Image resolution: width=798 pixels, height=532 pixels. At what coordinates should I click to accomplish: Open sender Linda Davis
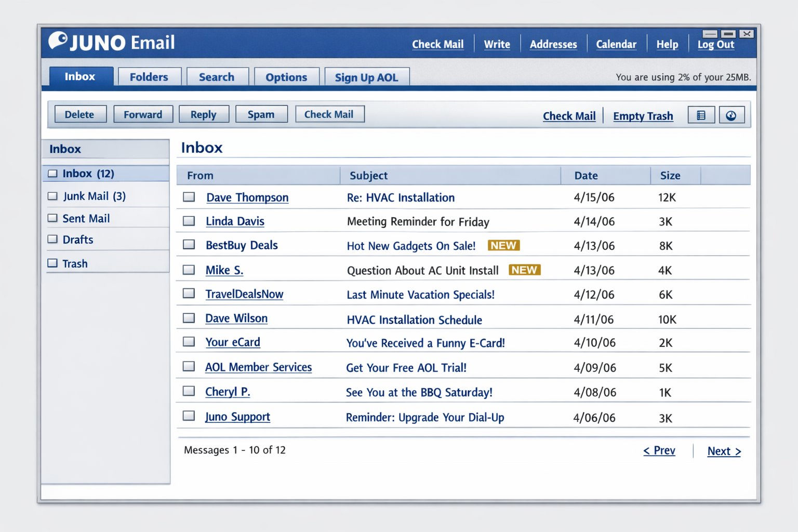click(235, 221)
